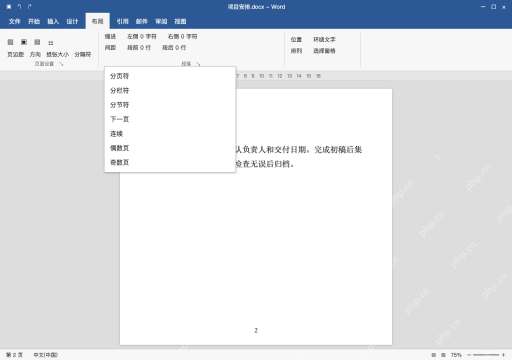Click the undo arrow in the title bar
Screen dimensions: 512x360
19,7
